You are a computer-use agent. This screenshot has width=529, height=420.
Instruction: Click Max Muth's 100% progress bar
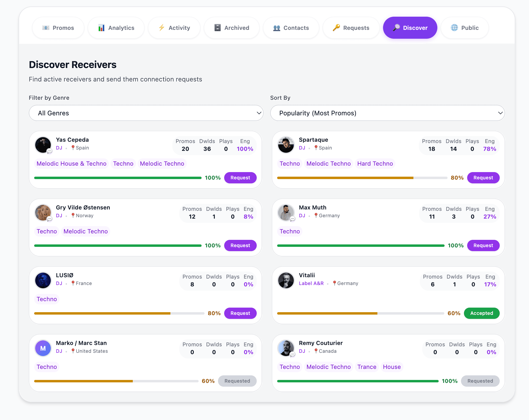pyautogui.click(x=360, y=245)
